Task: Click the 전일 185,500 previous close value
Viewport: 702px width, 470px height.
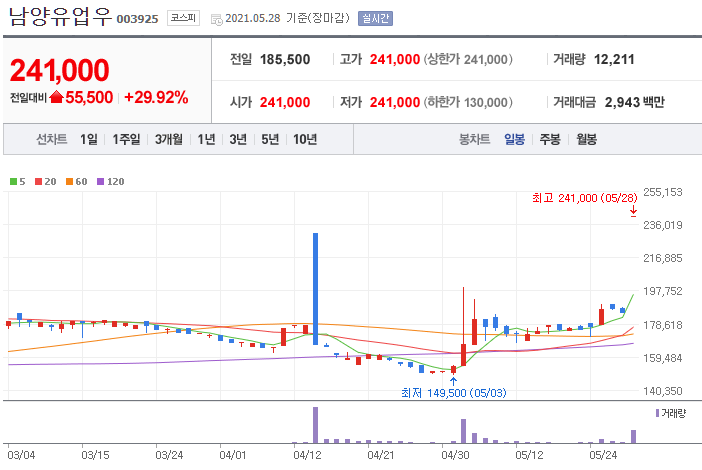Action: (x=285, y=59)
